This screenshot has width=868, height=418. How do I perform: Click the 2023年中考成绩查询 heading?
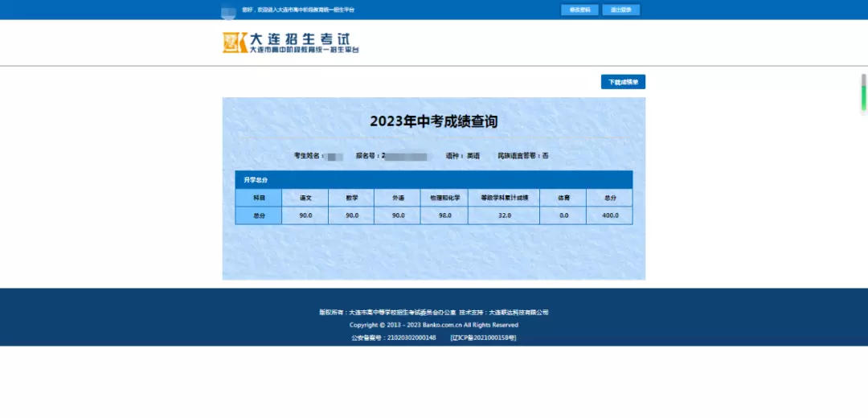point(433,121)
